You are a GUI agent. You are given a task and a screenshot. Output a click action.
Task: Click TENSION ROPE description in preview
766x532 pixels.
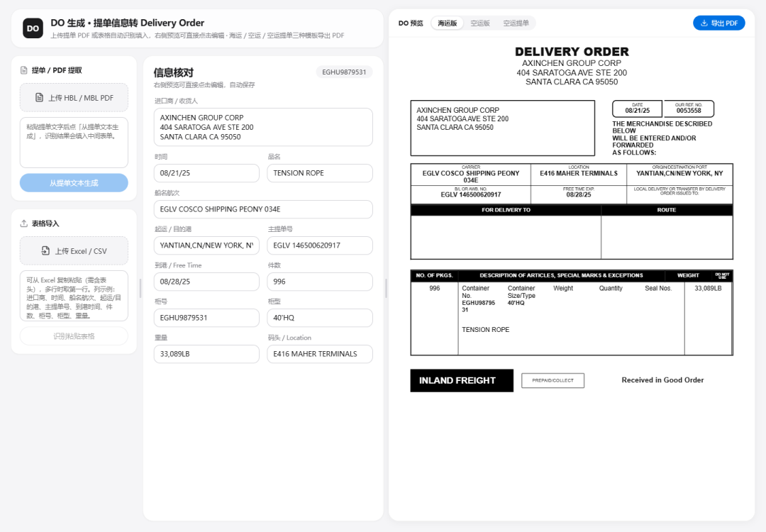(x=486, y=330)
